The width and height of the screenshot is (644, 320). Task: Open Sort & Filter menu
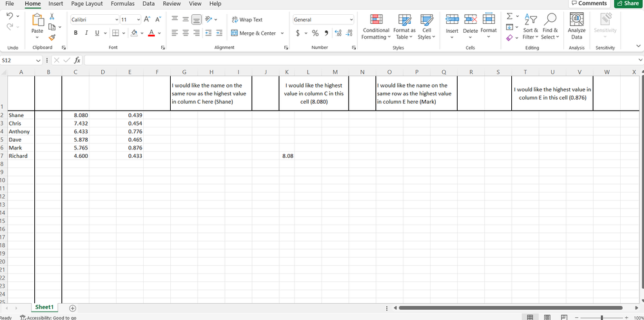point(531,26)
